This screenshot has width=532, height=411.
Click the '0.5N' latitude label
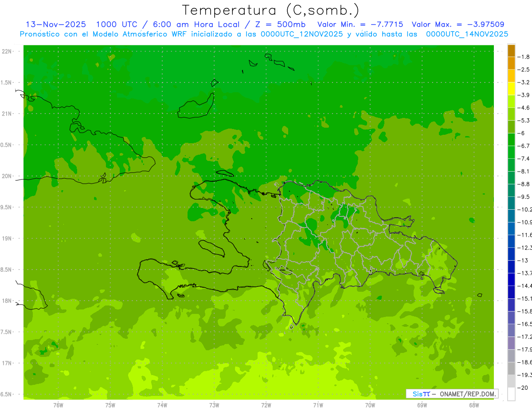click(6, 145)
